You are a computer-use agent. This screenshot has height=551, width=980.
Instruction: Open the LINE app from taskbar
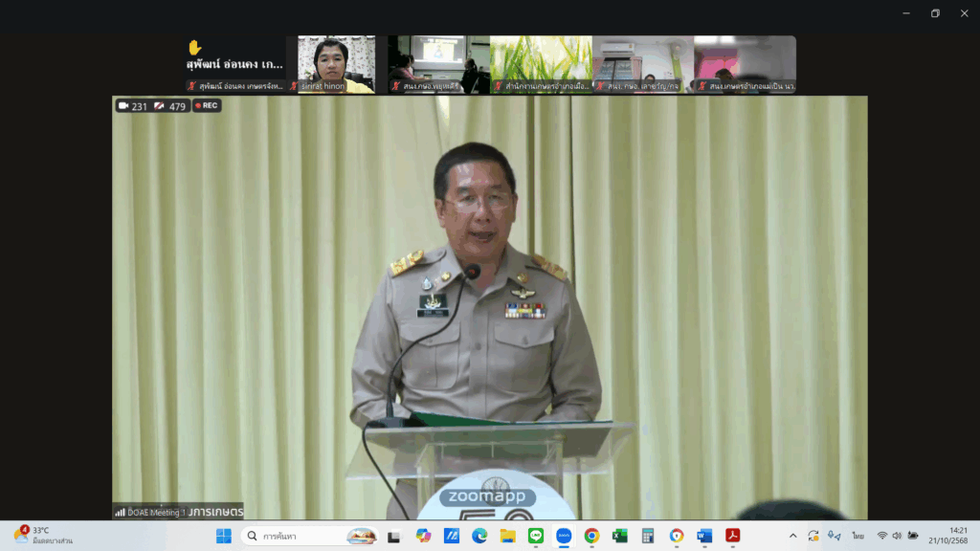pyautogui.click(x=536, y=536)
